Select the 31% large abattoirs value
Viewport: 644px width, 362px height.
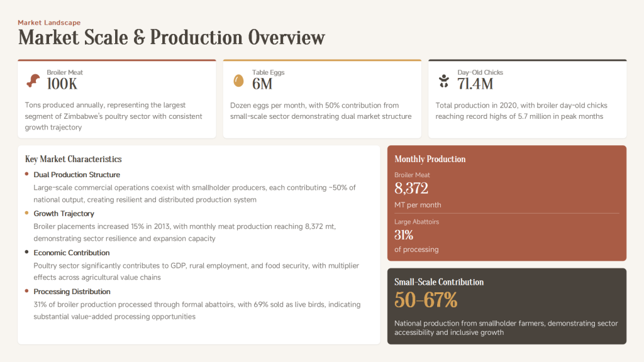(x=404, y=235)
